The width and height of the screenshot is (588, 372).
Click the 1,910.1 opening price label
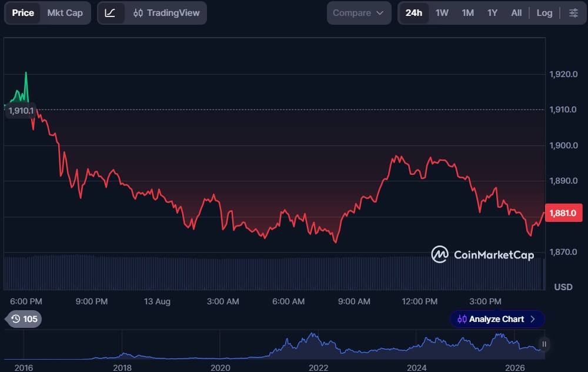click(x=21, y=111)
